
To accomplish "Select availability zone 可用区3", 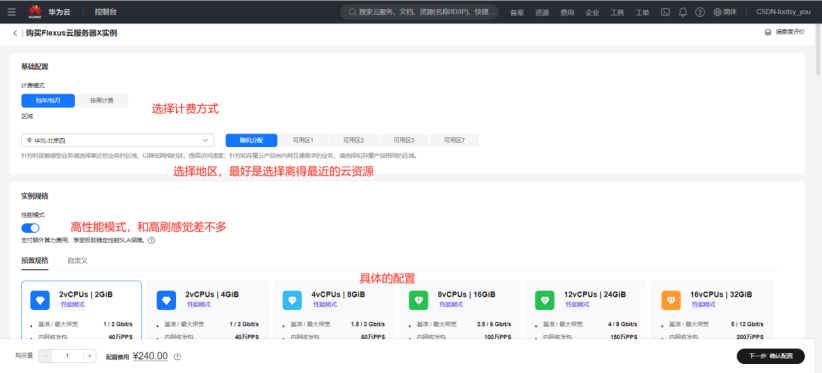I will (404, 140).
